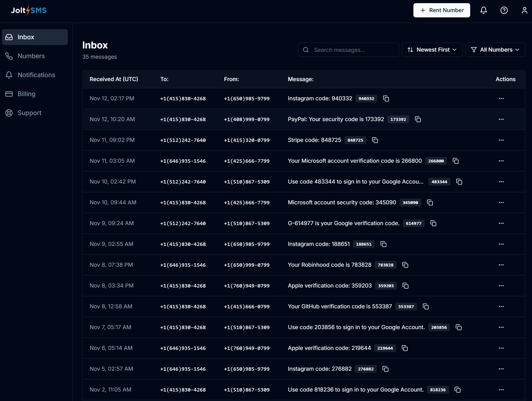The image size is (532, 401).
Task: Expand the All Numbers filter
Action: [x=495, y=49]
